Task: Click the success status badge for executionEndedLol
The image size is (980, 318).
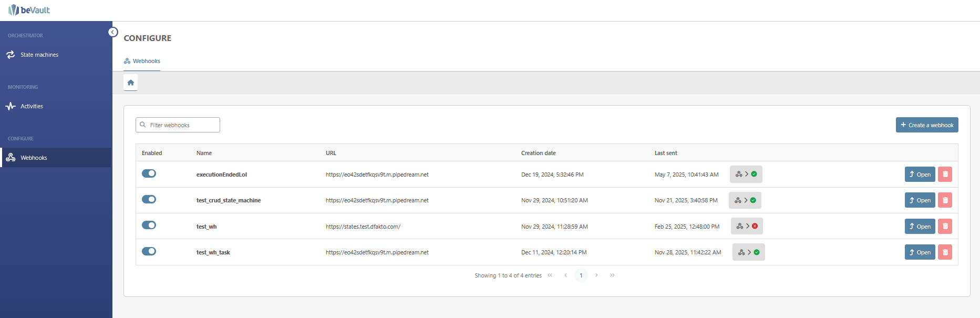Action: (746, 174)
